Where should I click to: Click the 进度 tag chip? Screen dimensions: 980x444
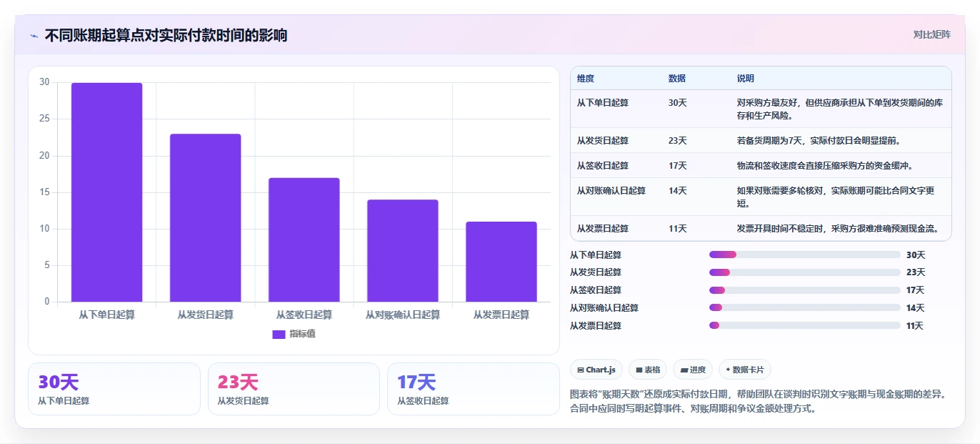693,370
